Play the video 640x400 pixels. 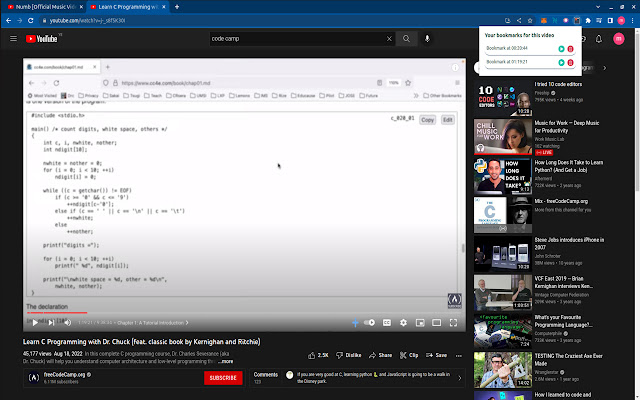(x=35, y=323)
